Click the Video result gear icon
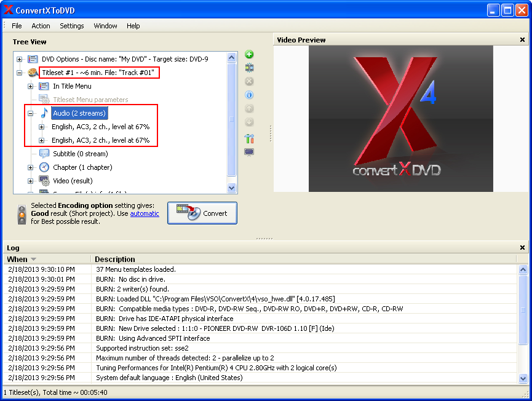Image resolution: width=532 pixels, height=401 pixels. [x=44, y=181]
